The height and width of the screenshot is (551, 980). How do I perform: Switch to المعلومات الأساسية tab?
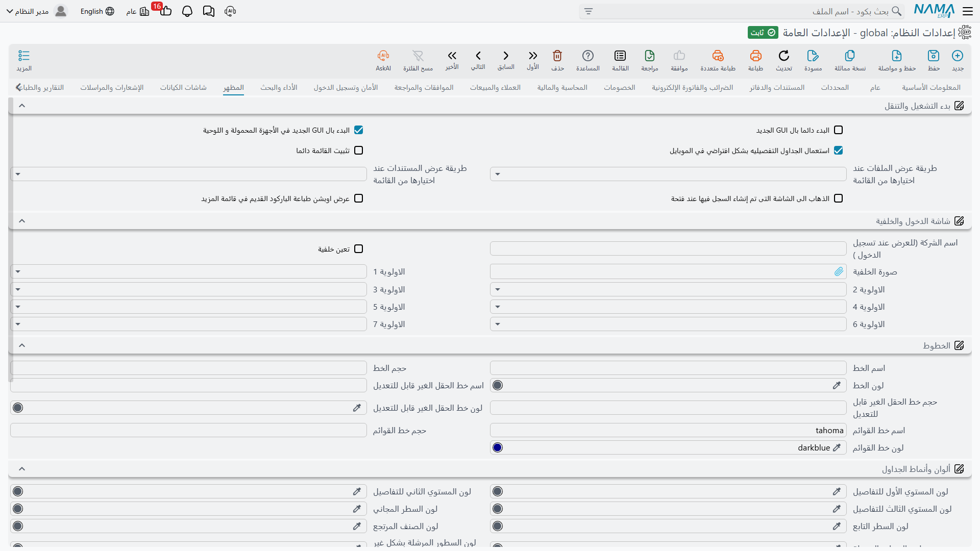(931, 88)
